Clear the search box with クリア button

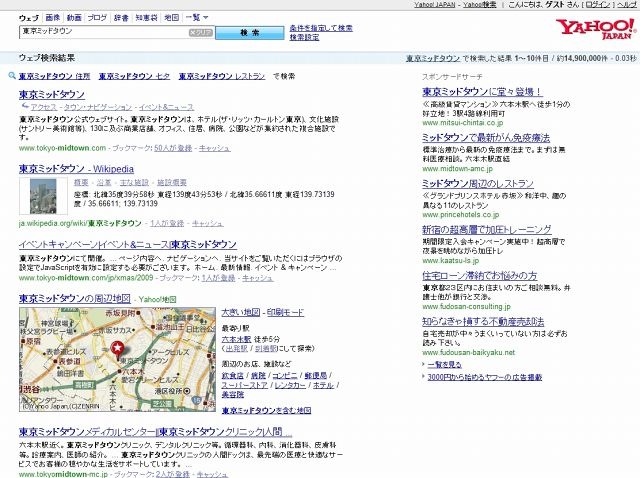(x=201, y=33)
